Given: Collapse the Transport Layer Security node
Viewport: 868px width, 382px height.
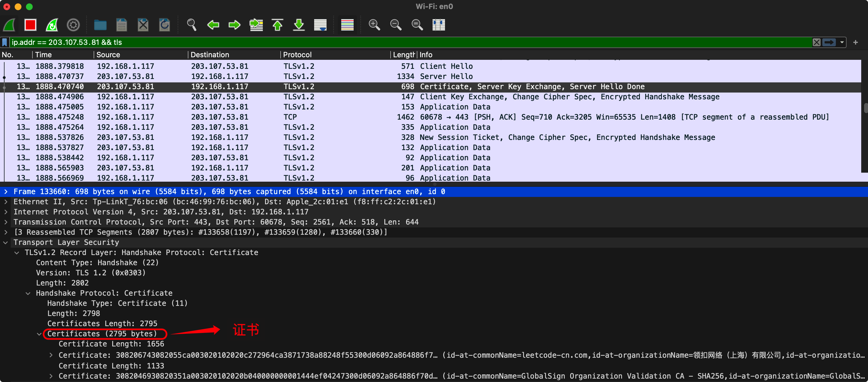Looking at the screenshot, I should tap(6, 242).
